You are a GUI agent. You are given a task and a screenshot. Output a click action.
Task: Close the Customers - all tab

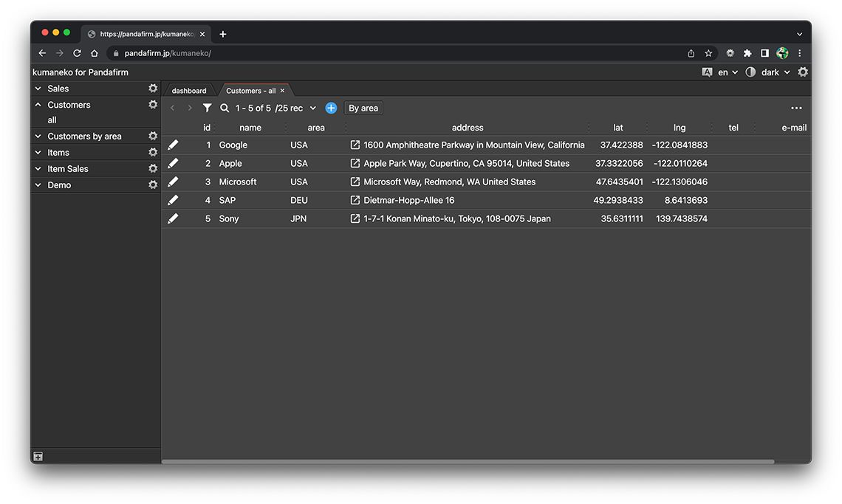(282, 91)
